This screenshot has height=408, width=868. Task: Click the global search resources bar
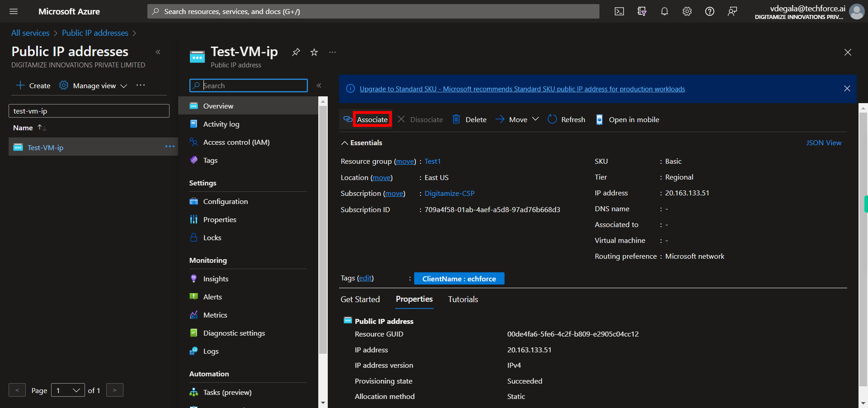click(x=373, y=11)
